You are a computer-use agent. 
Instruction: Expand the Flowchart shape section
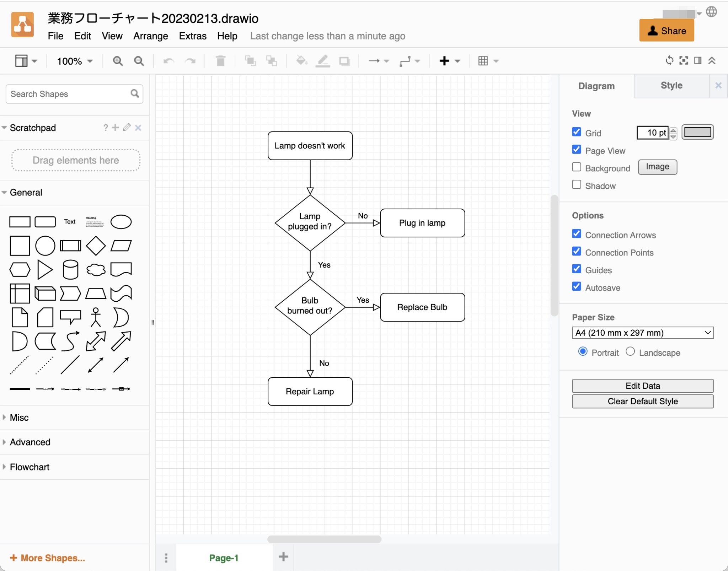coord(30,467)
